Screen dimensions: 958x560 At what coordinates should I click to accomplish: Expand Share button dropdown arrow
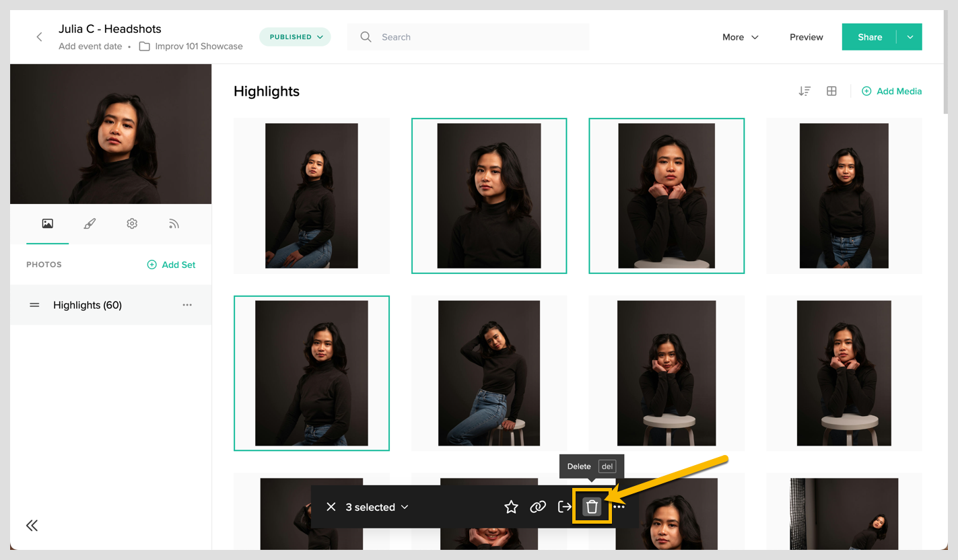(x=910, y=37)
